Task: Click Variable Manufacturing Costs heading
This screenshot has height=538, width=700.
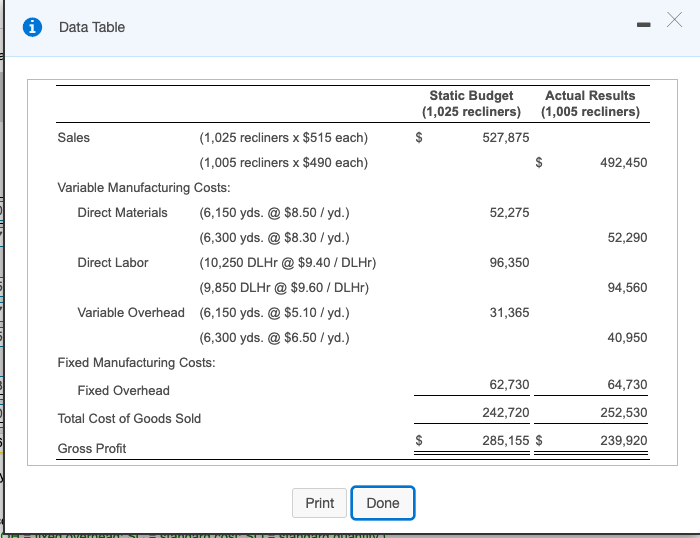Action: (144, 188)
